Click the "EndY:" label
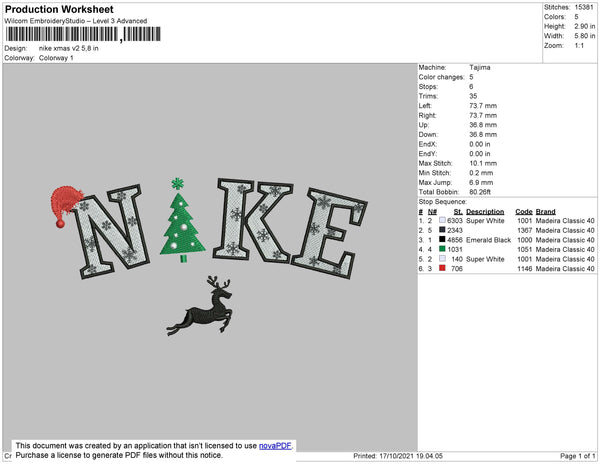 427,154
